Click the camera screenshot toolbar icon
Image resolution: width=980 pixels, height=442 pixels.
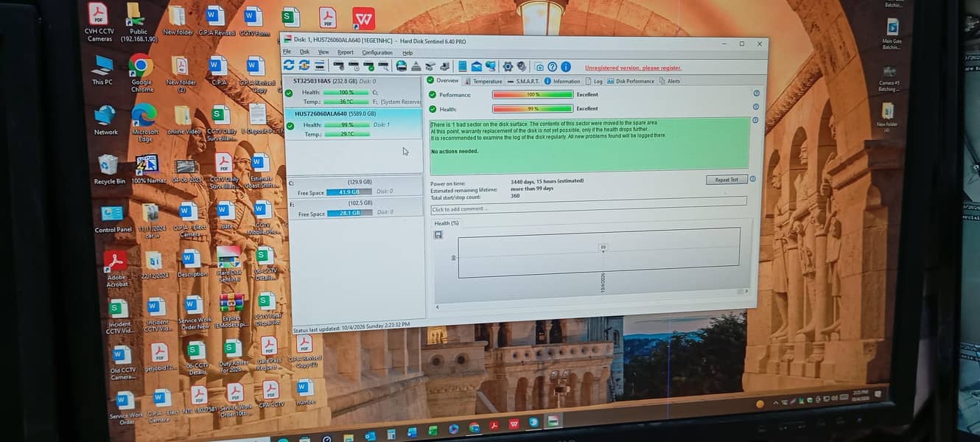tap(539, 67)
